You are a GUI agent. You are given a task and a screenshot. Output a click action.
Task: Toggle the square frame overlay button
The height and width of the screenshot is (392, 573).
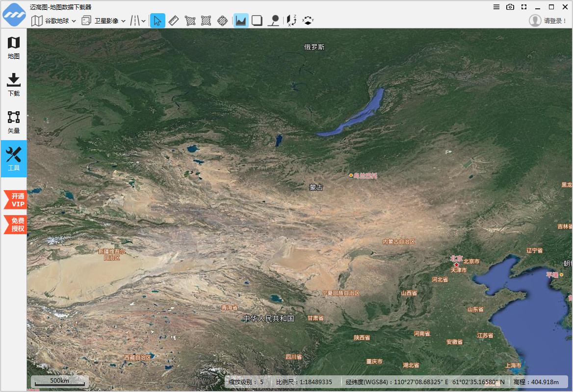tap(257, 21)
